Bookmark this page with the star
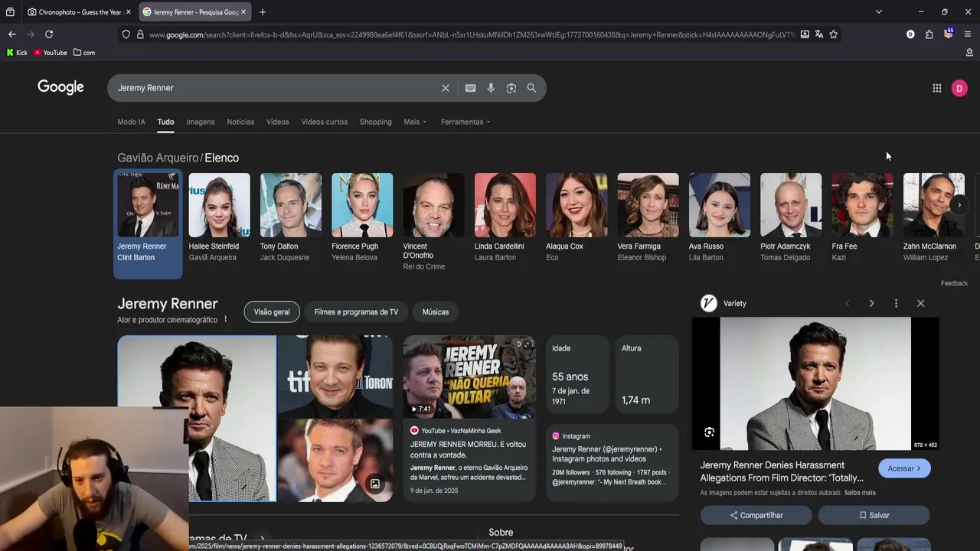Image resolution: width=980 pixels, height=551 pixels. coord(833,34)
